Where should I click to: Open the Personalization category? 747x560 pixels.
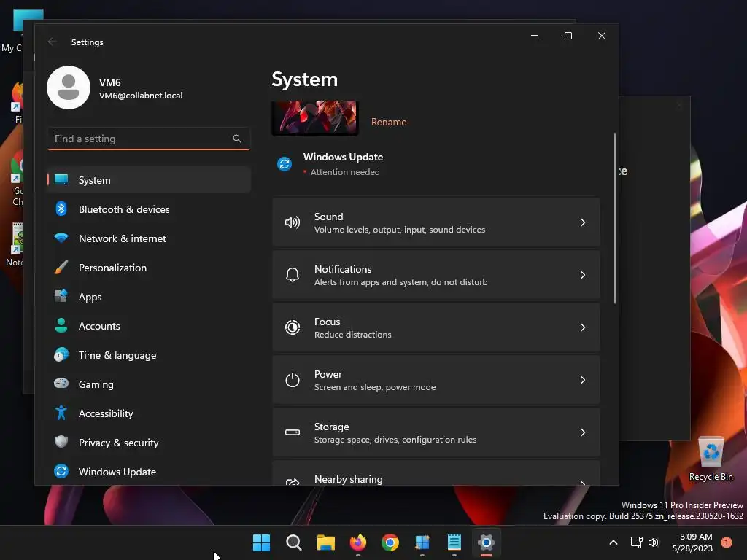tap(149, 268)
